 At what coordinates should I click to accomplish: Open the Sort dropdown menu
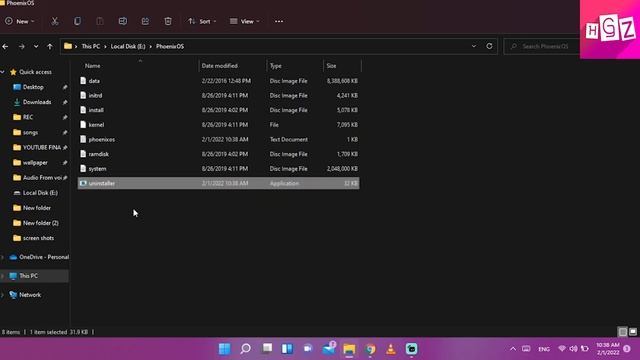pyautogui.click(x=202, y=21)
